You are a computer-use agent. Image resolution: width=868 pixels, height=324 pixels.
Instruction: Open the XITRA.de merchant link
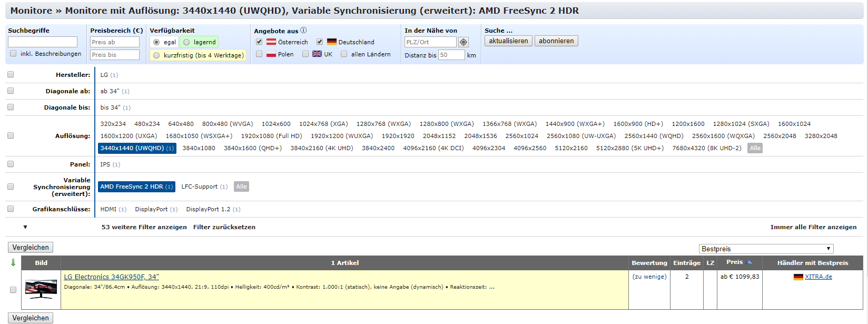click(x=818, y=277)
